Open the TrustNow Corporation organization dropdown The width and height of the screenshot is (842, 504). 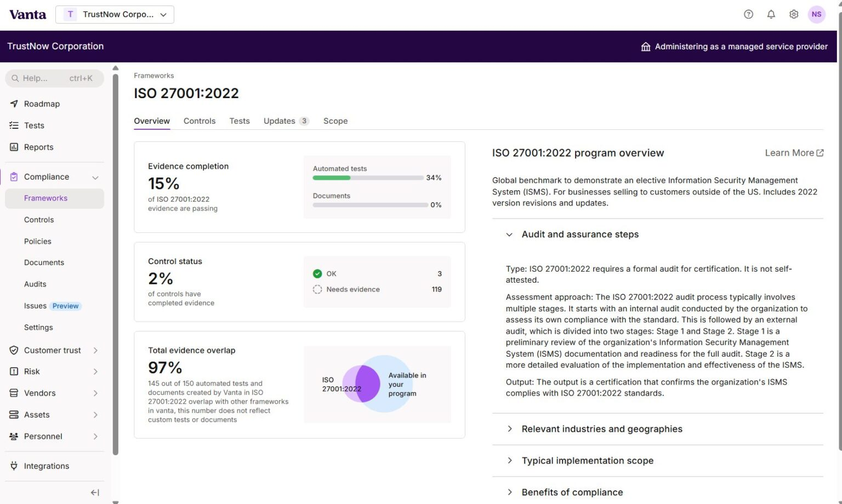(x=115, y=14)
